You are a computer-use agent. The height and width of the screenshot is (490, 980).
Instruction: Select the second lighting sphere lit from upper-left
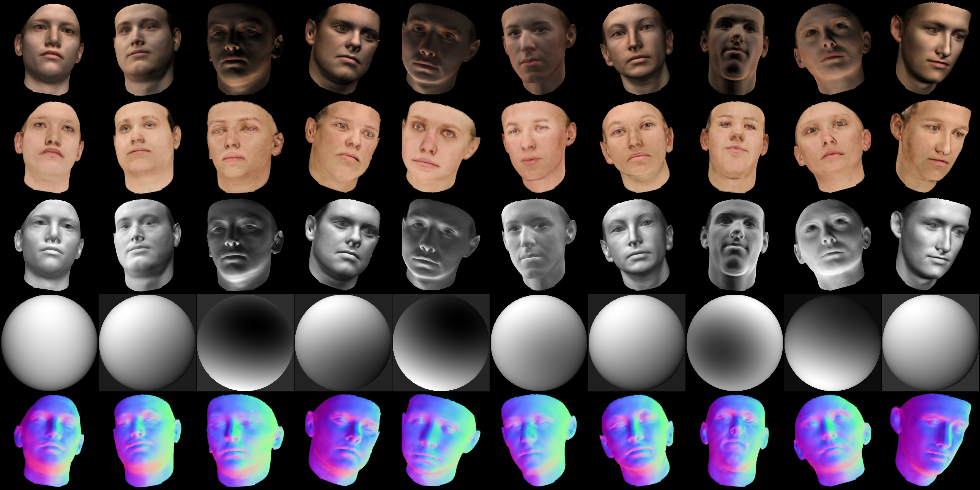click(x=147, y=343)
